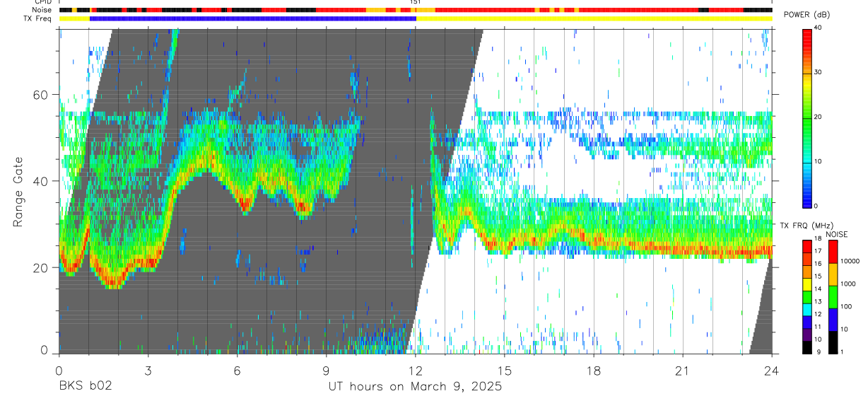Click the 30 tick on the power scale
The width and height of the screenshot is (868, 401).
[819, 72]
